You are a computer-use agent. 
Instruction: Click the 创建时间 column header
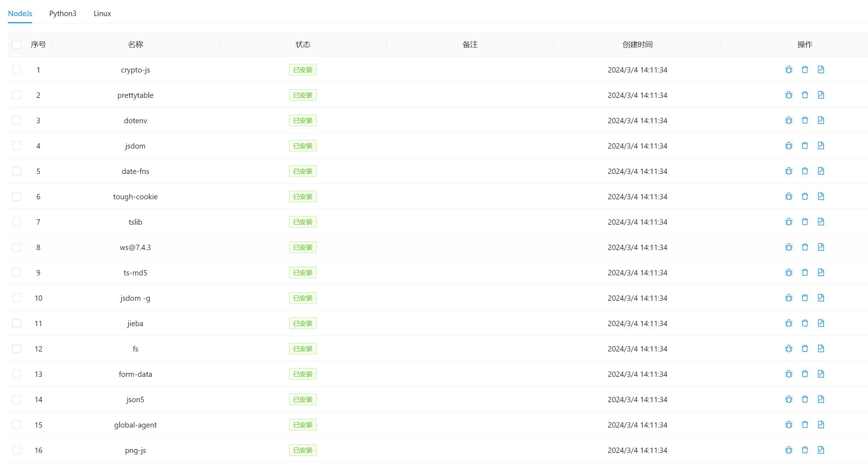[x=638, y=44]
